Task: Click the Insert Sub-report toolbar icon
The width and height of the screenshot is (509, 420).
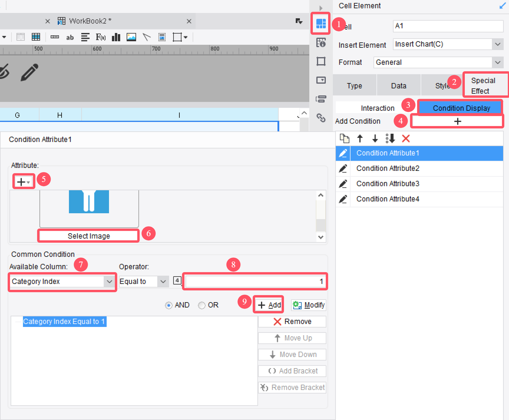Action: pyautogui.click(x=162, y=37)
